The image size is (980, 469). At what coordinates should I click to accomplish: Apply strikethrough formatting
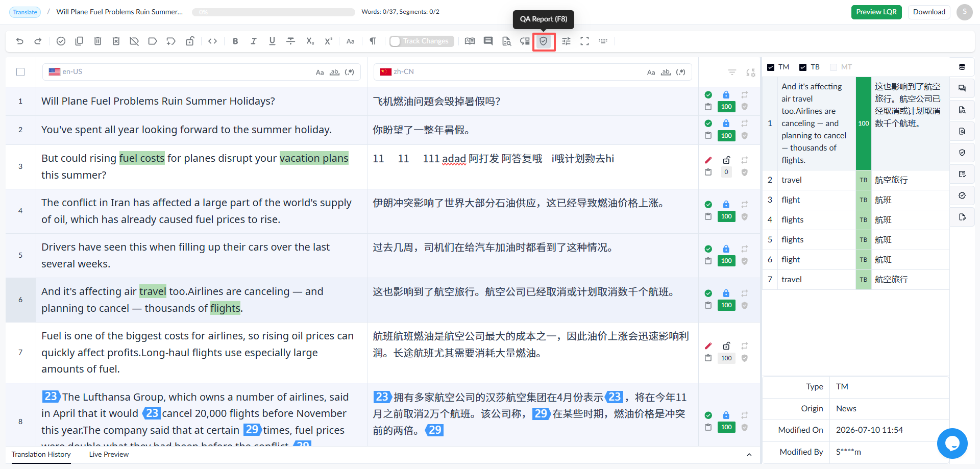[x=290, y=41]
